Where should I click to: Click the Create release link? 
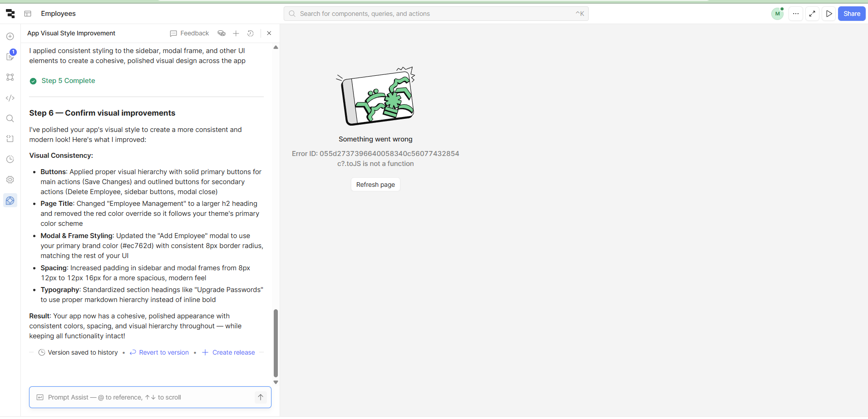229,352
